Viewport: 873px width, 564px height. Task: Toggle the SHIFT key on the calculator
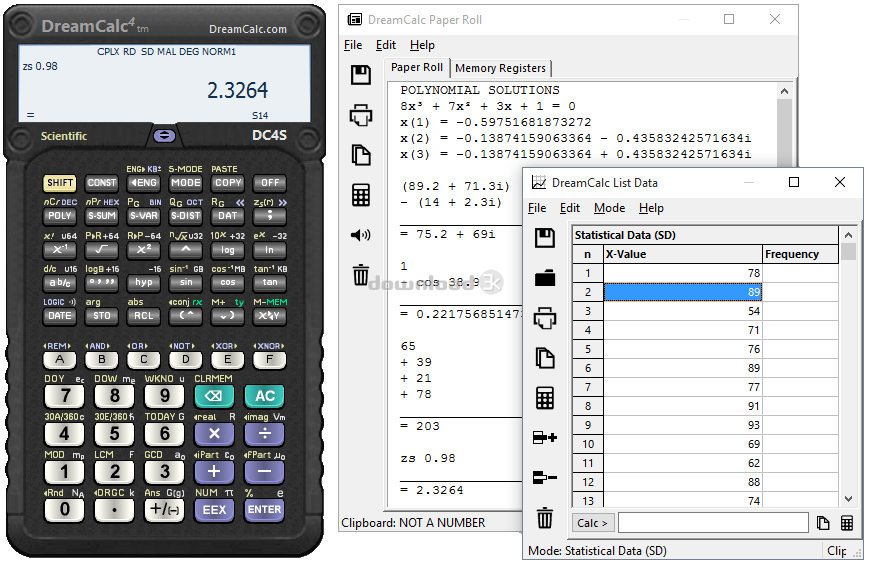point(60,183)
